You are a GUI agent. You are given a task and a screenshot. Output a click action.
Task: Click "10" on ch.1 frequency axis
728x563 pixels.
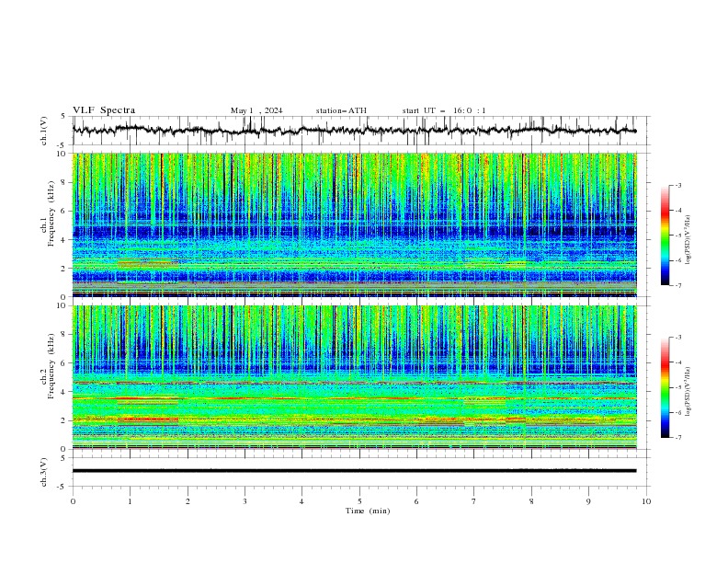(63, 154)
